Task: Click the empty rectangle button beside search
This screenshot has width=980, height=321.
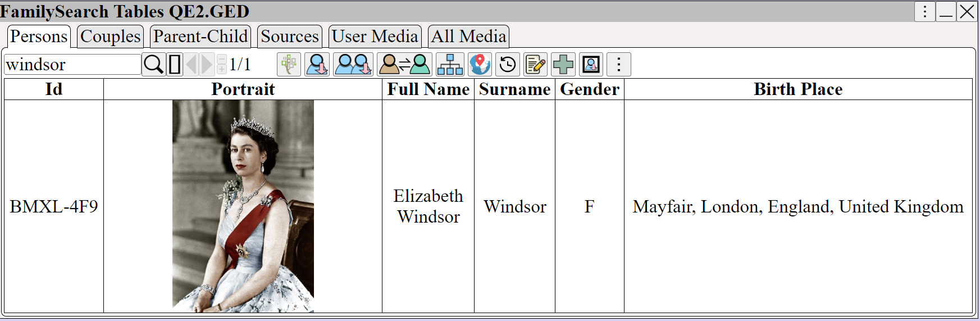Action: 175,64
